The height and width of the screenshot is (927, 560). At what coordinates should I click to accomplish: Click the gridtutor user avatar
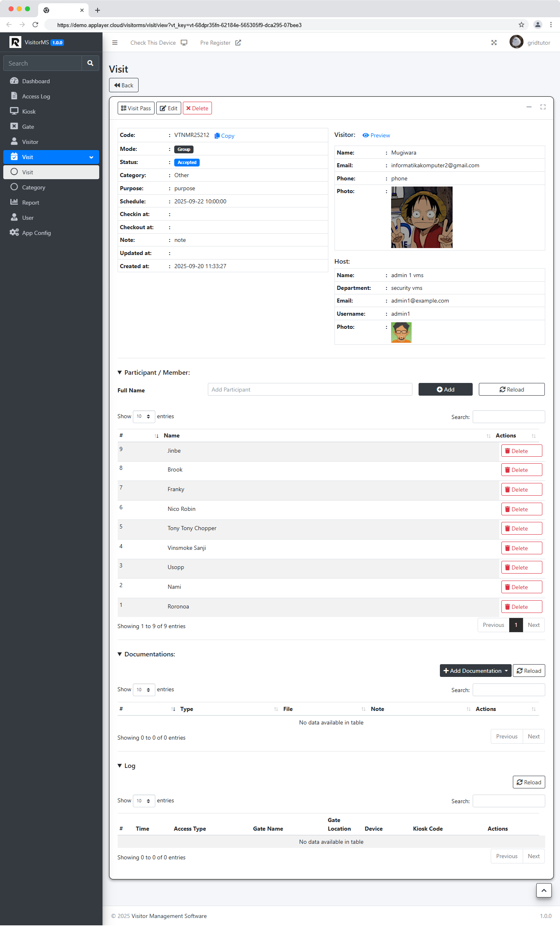pos(516,42)
